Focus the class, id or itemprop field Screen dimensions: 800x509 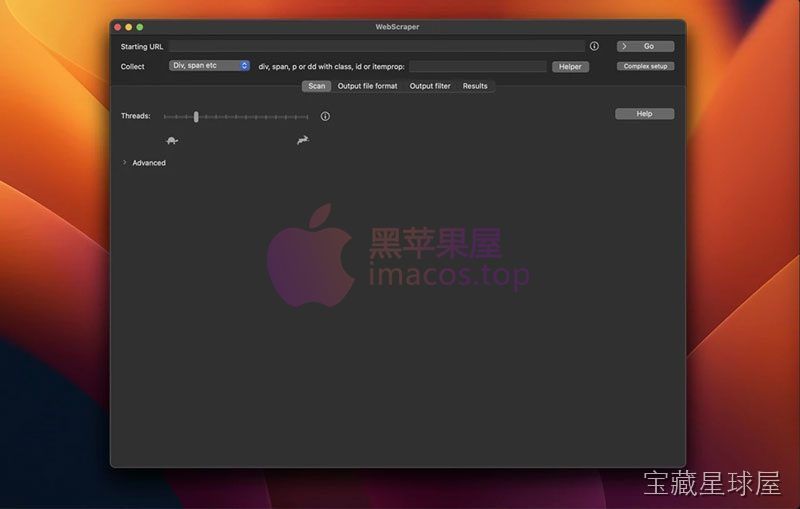[x=478, y=67]
